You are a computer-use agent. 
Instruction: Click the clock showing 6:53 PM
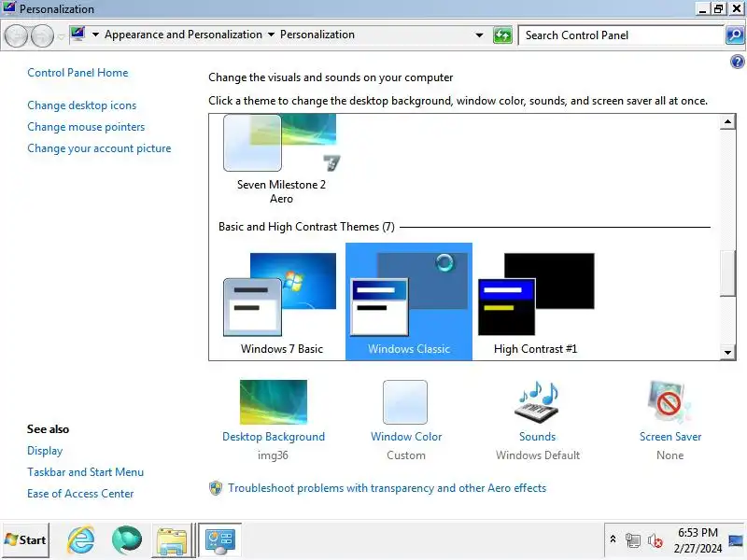(x=698, y=540)
